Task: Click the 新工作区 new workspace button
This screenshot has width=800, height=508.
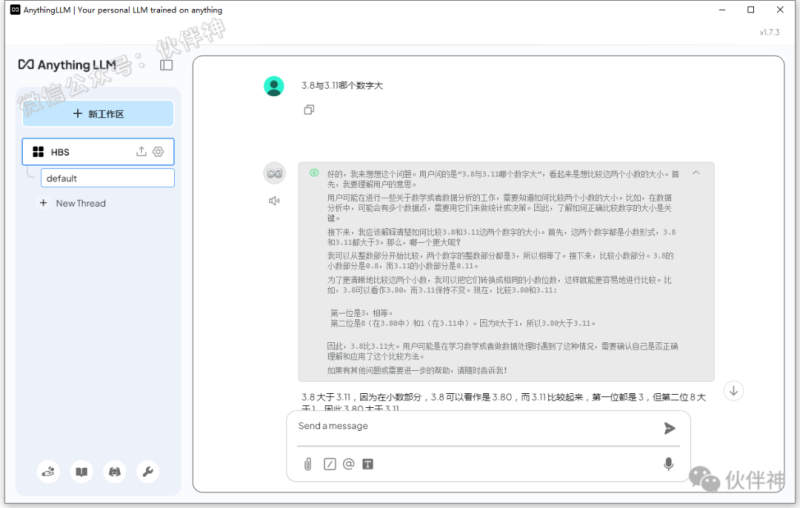Action: tap(98, 114)
